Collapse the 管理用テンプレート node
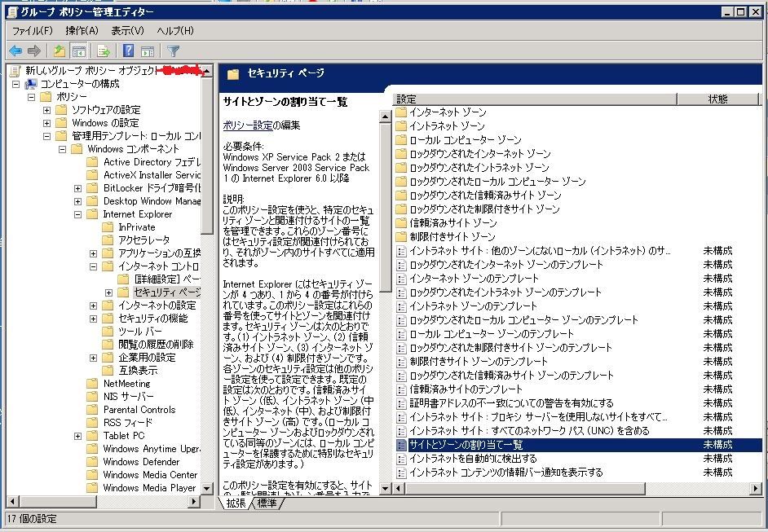The width and height of the screenshot is (768, 532). 47,136
